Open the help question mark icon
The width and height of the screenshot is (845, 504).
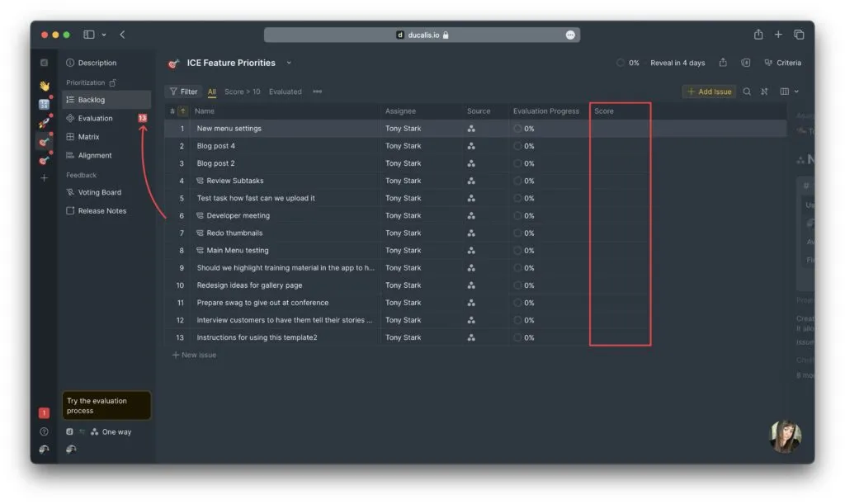pos(45,431)
